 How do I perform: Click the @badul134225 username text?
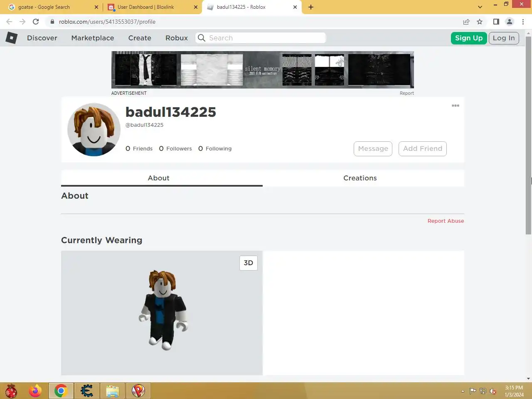145,125
